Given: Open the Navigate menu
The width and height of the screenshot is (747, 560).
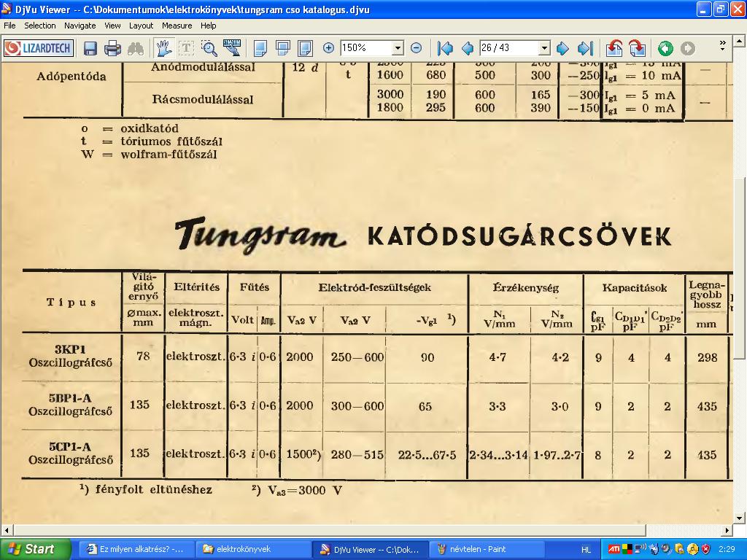Looking at the screenshot, I should coord(80,26).
